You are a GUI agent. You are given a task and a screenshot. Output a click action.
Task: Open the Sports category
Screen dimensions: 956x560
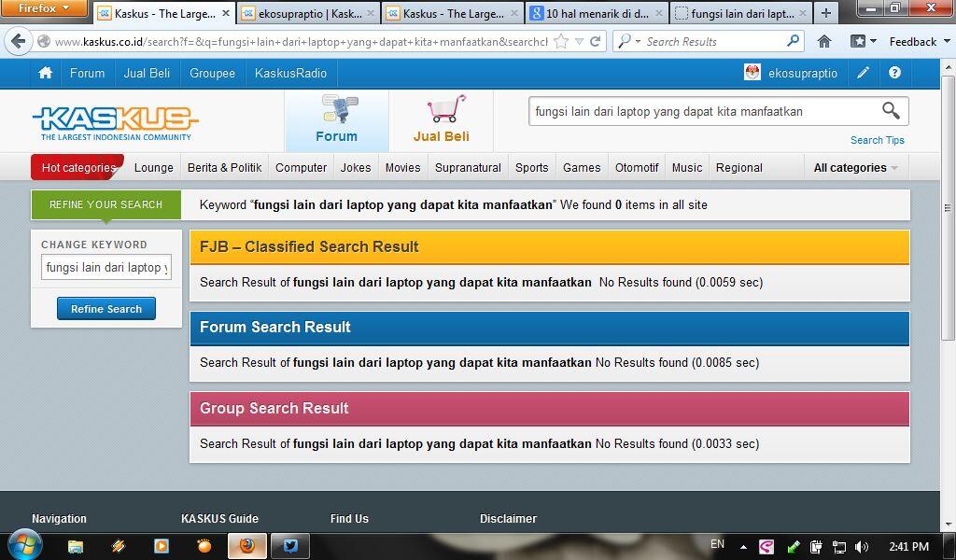point(531,168)
